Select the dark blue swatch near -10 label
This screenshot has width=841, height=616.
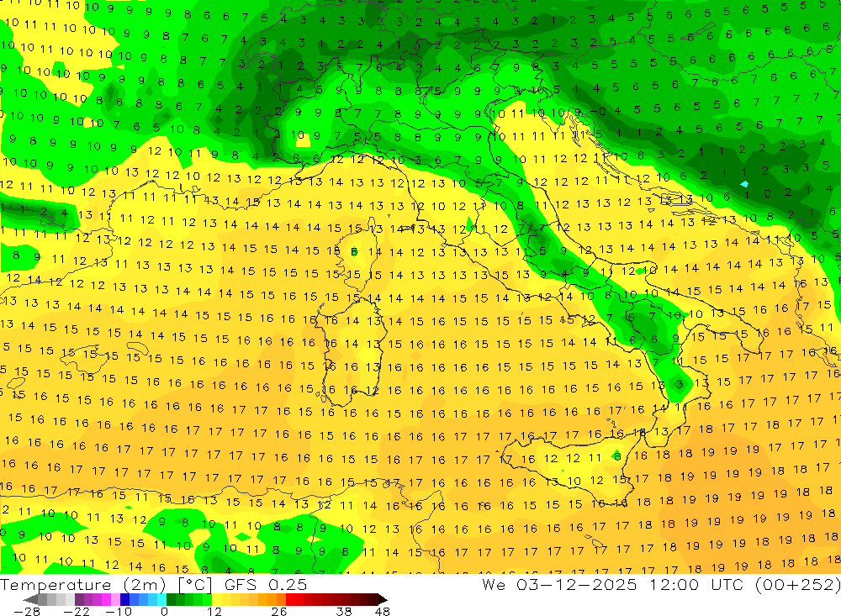pyautogui.click(x=124, y=599)
